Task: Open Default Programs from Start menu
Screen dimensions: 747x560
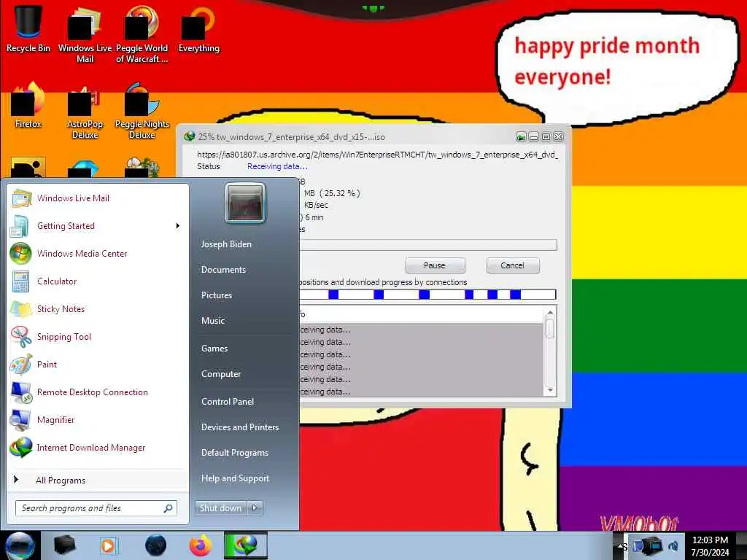Action: (x=235, y=453)
